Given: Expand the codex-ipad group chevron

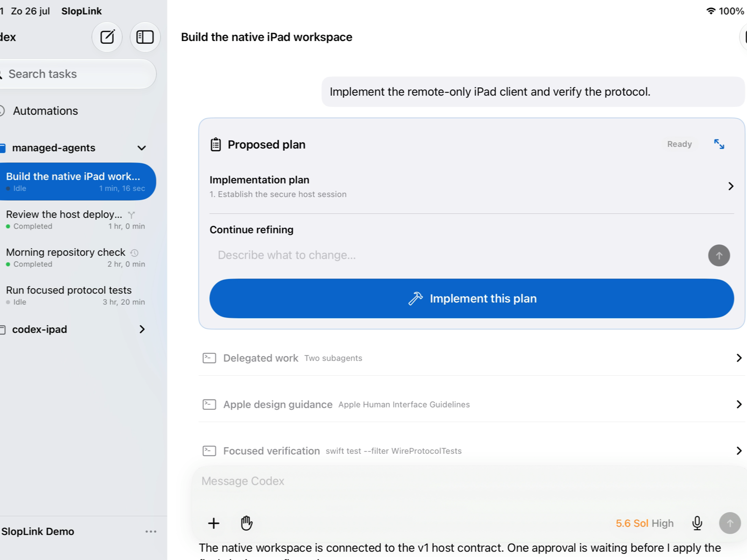Looking at the screenshot, I should point(142,329).
